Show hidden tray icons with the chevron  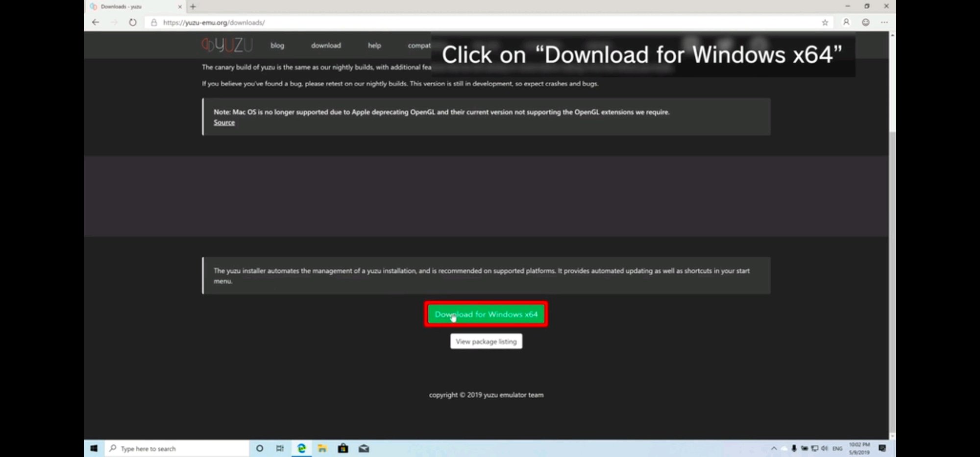[774, 449]
